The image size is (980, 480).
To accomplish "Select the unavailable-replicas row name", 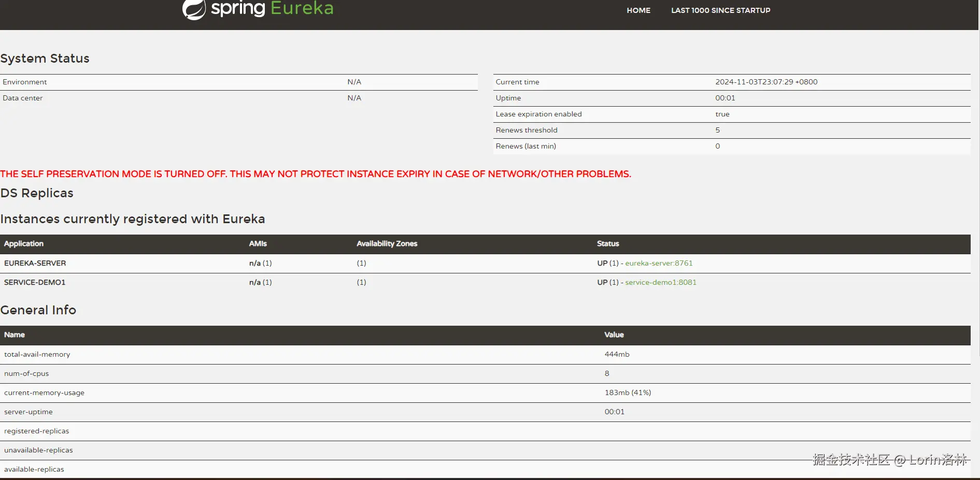I will (39, 450).
